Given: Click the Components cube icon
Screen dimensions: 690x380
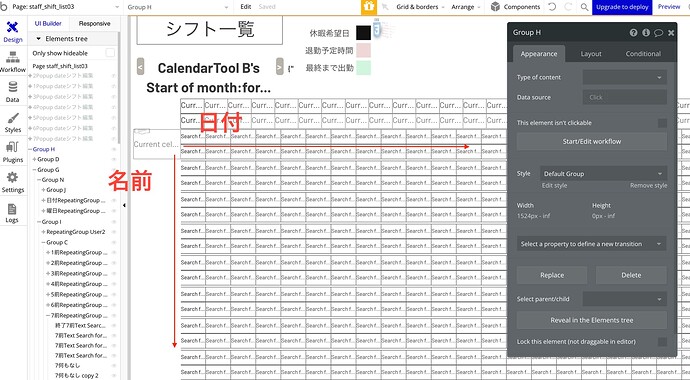Looking at the screenshot, I should [495, 7].
